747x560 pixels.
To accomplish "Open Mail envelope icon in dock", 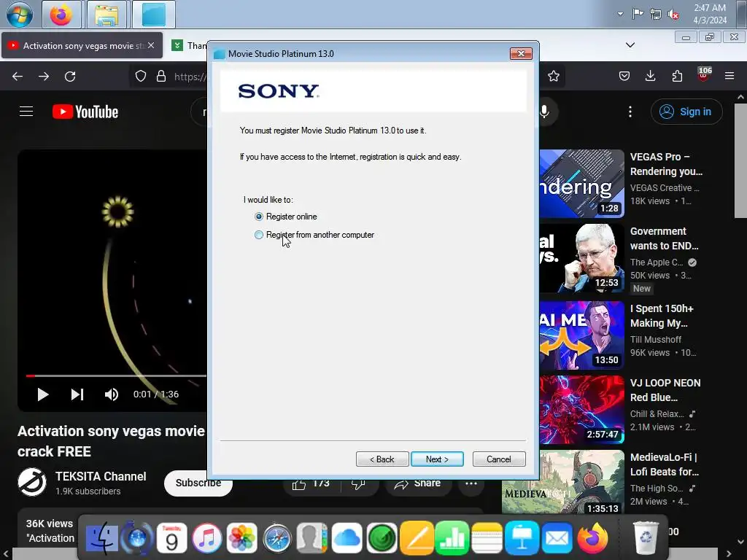I will (557, 538).
